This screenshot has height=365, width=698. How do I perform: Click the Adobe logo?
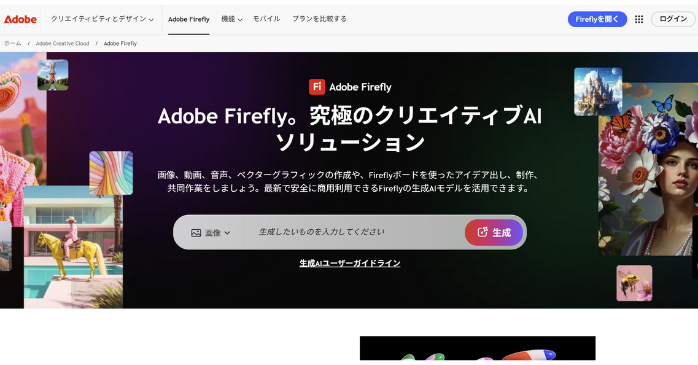(x=20, y=19)
